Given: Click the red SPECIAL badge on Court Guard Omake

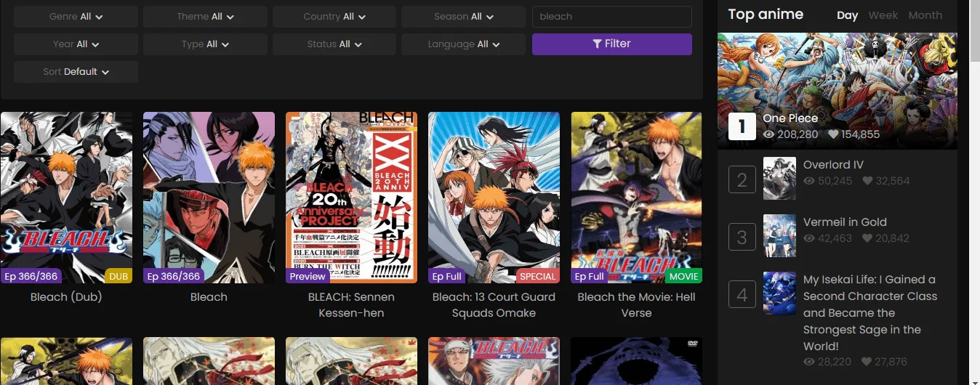Looking at the screenshot, I should 538,276.
